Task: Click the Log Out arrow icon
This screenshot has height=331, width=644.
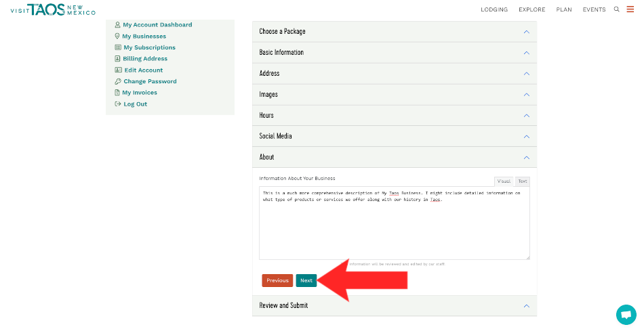Action: pyautogui.click(x=118, y=104)
